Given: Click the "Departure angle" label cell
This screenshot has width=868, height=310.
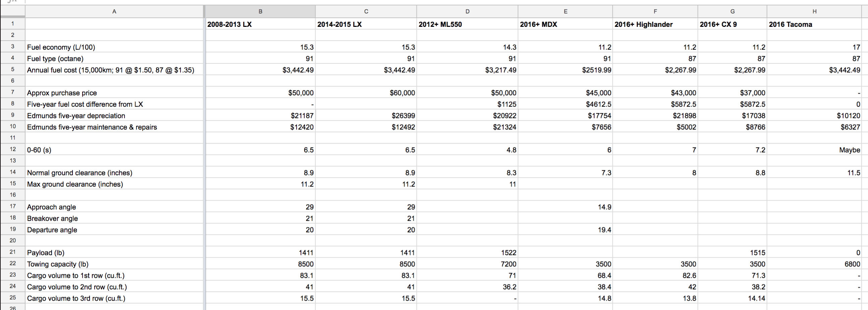Looking at the screenshot, I should (x=114, y=230).
